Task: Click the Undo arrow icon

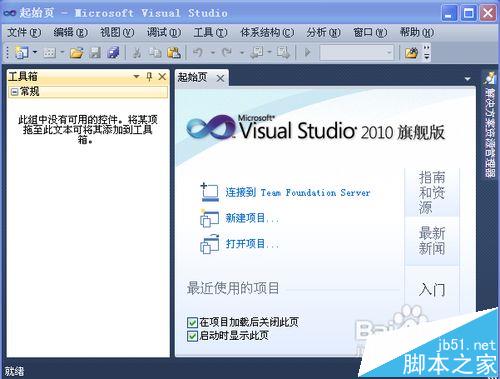Action: [x=198, y=52]
